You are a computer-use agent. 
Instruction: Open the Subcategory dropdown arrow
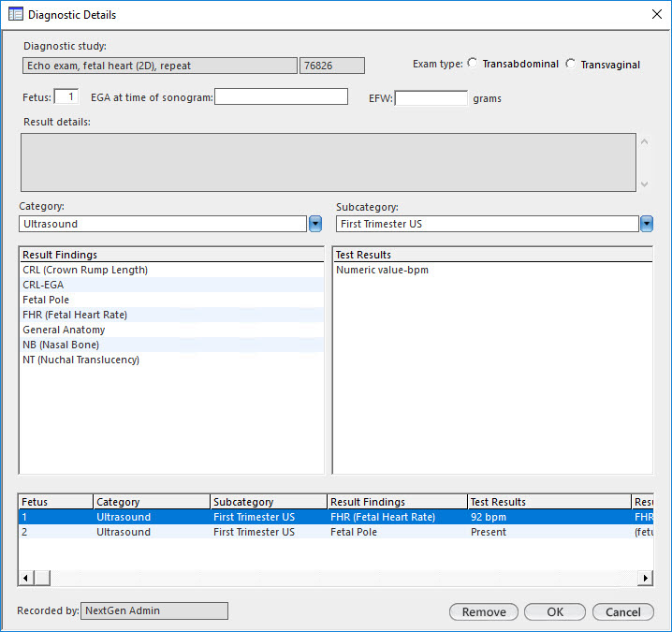[647, 224]
